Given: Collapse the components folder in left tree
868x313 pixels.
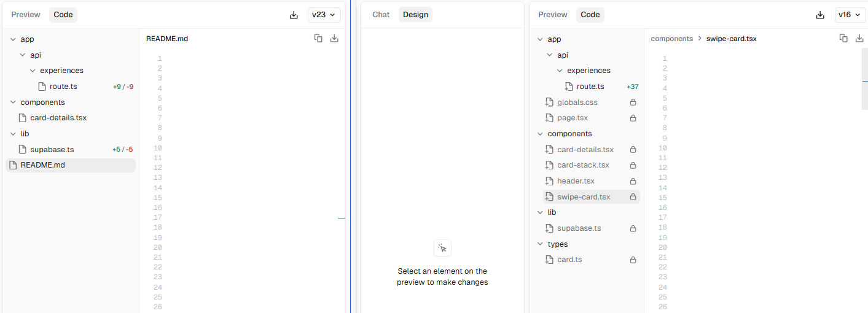Looking at the screenshot, I should point(13,102).
